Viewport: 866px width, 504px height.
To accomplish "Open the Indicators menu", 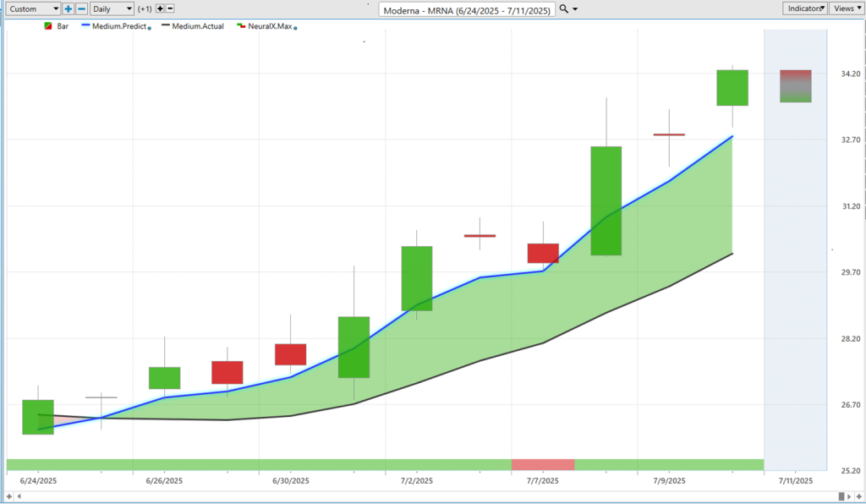I will pyautogui.click(x=805, y=8).
